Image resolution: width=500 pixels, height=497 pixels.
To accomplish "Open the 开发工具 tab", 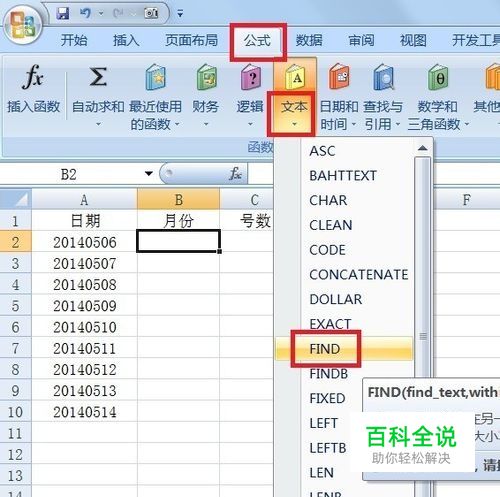I will point(476,40).
